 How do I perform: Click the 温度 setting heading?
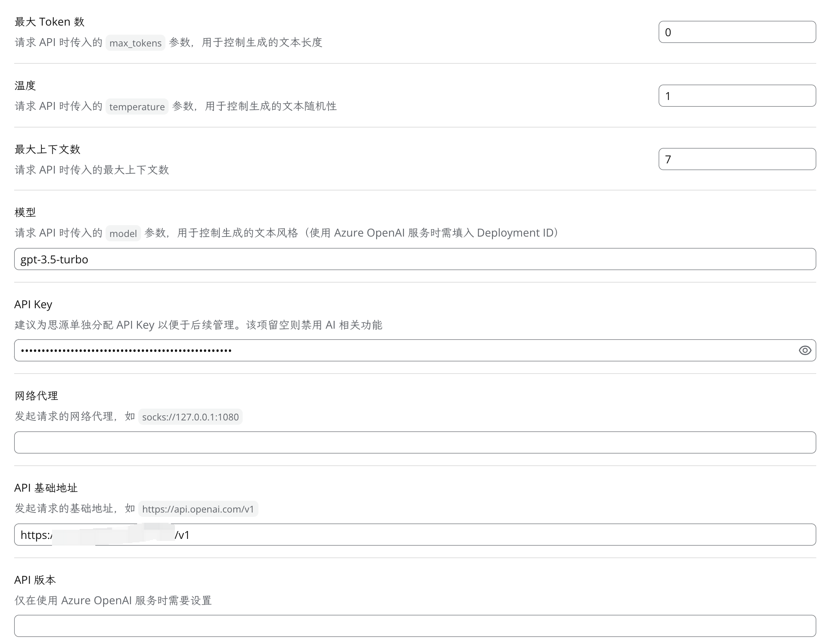click(x=25, y=85)
